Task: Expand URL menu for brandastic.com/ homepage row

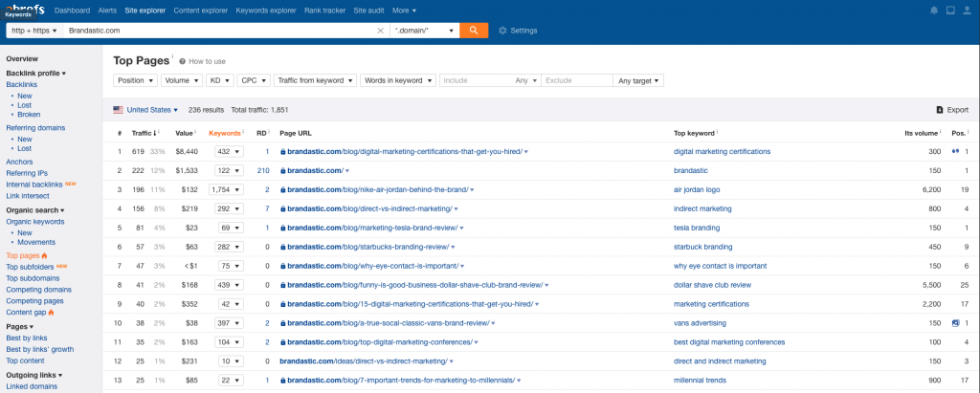Action: click(x=346, y=170)
